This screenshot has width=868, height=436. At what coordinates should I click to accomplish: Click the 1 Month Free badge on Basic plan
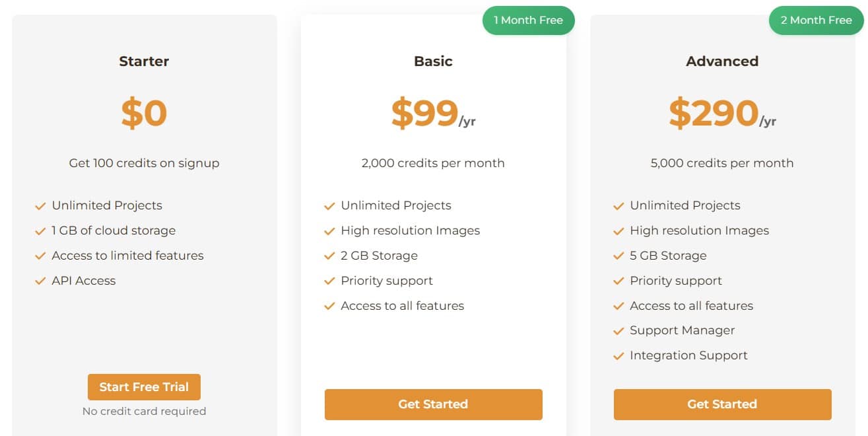coord(528,20)
